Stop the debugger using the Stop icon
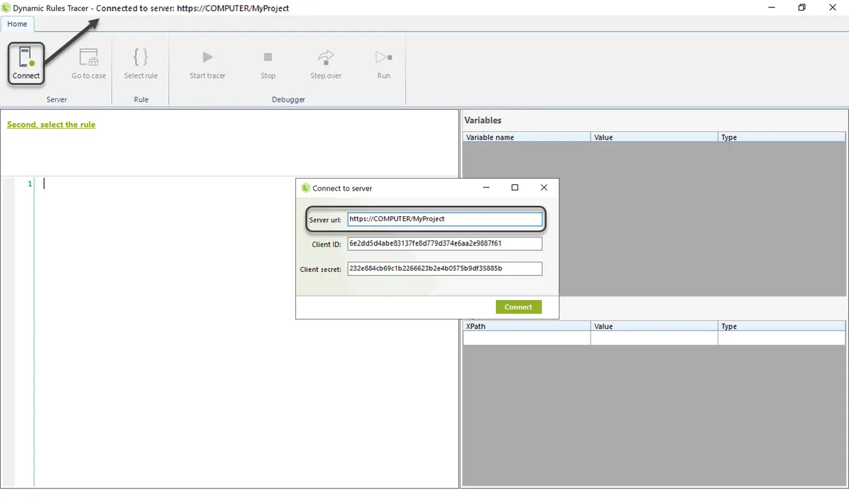The width and height of the screenshot is (849, 504). [268, 57]
